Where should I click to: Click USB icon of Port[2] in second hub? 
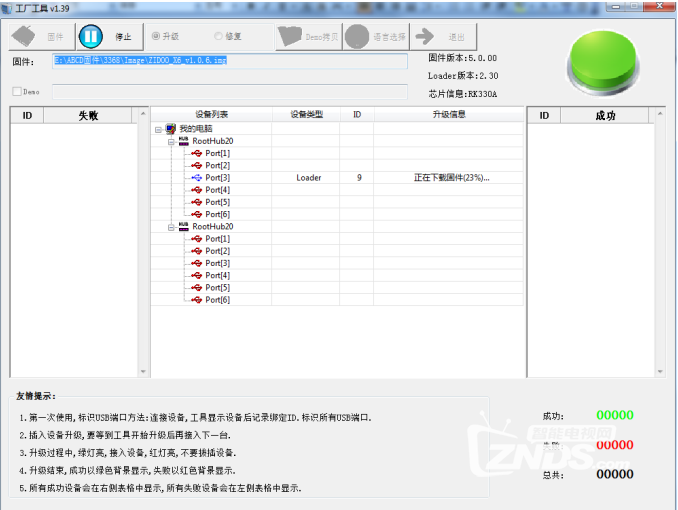coord(197,251)
